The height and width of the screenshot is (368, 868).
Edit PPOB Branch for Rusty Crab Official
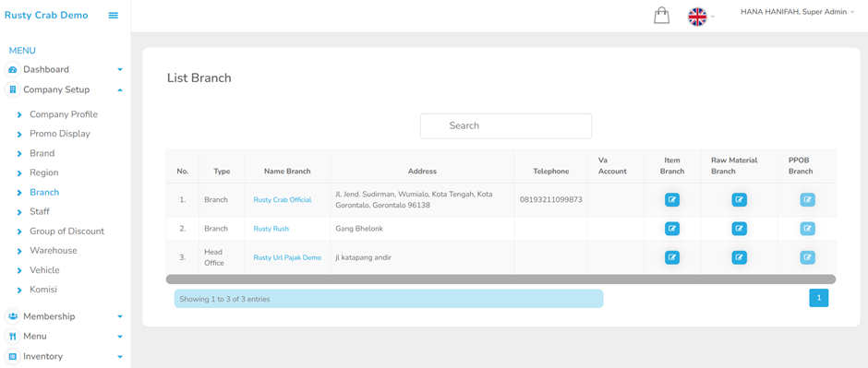pos(807,200)
